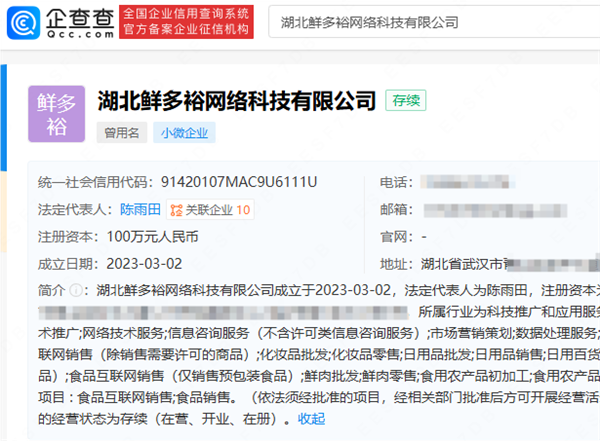600x441 pixels.
Task: Click text 的经营状态为存续（在营、开业、在册）
Action: pyautogui.click(x=163, y=419)
